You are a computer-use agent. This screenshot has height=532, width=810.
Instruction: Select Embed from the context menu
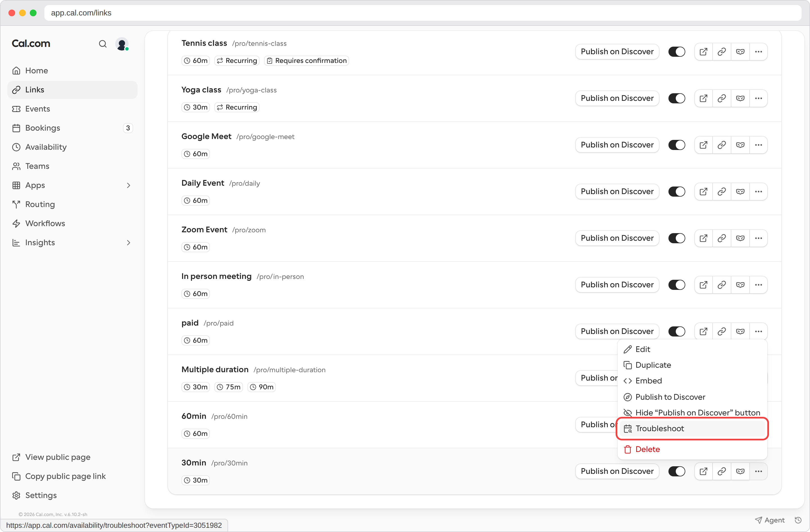click(x=692, y=381)
